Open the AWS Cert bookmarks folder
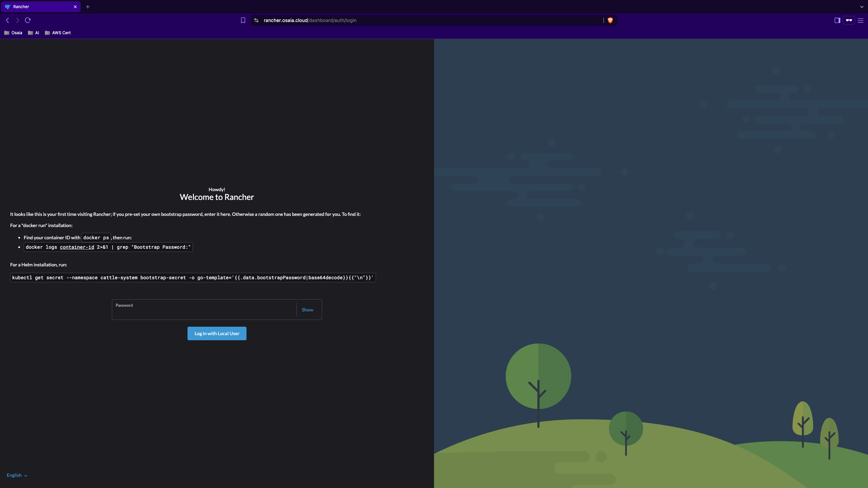868x488 pixels. (x=58, y=33)
